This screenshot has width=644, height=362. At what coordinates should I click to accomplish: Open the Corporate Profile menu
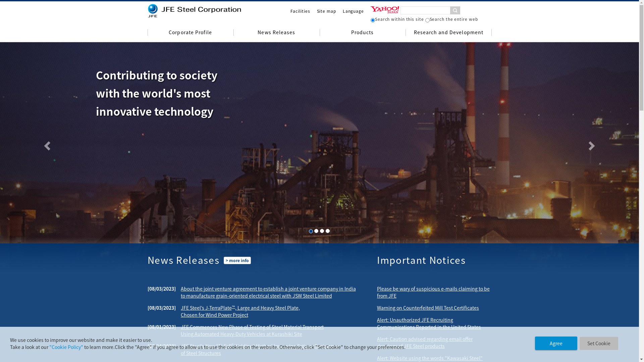191,33
